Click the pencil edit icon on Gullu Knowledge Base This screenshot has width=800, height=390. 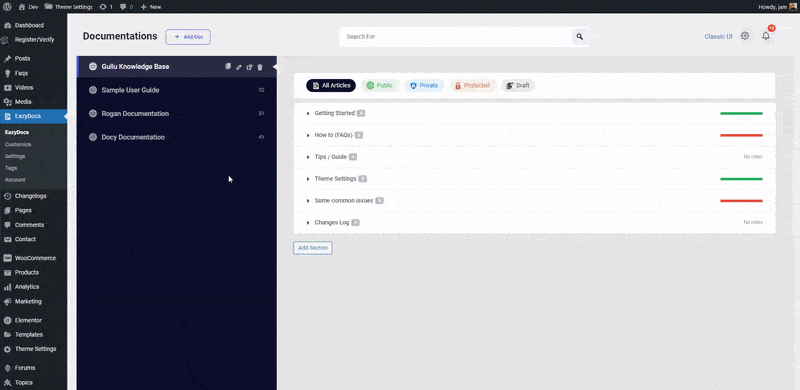pos(239,67)
